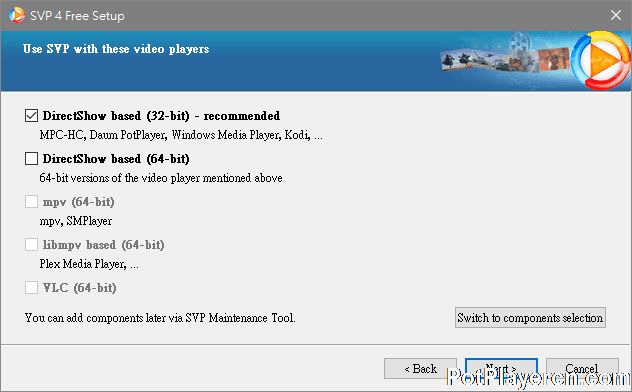
Task: Click the 'mpv, SMPlayer' description text
Action: pos(76,221)
